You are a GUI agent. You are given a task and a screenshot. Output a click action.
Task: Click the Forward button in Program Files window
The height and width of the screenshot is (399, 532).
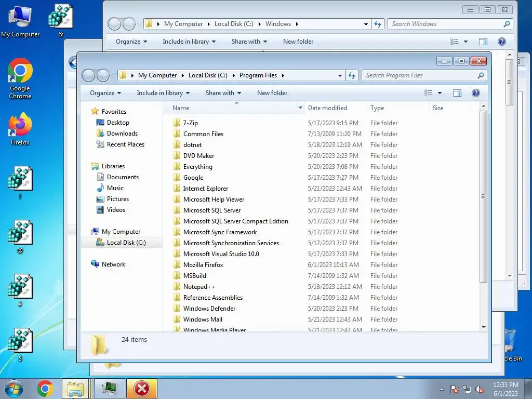pyautogui.click(x=103, y=75)
